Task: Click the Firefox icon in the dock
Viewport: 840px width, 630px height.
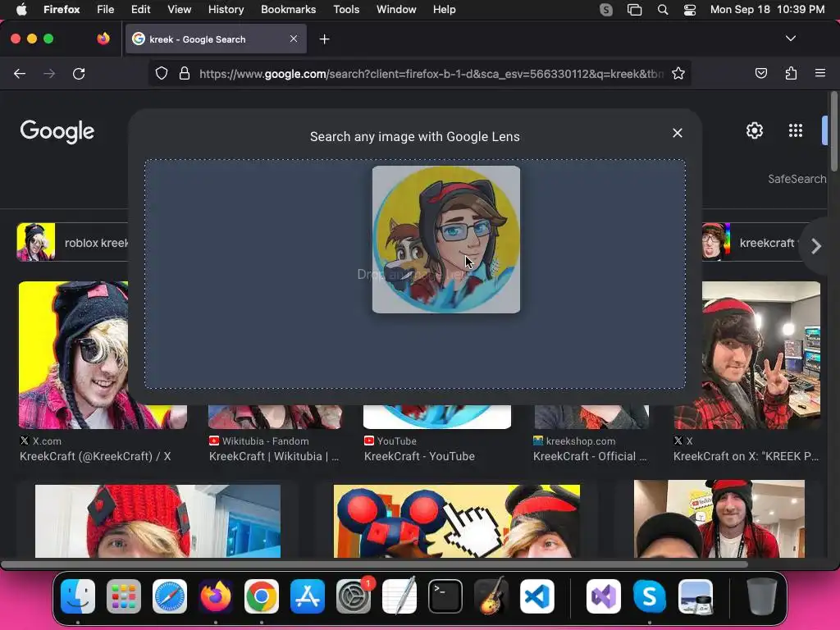Action: [216, 596]
